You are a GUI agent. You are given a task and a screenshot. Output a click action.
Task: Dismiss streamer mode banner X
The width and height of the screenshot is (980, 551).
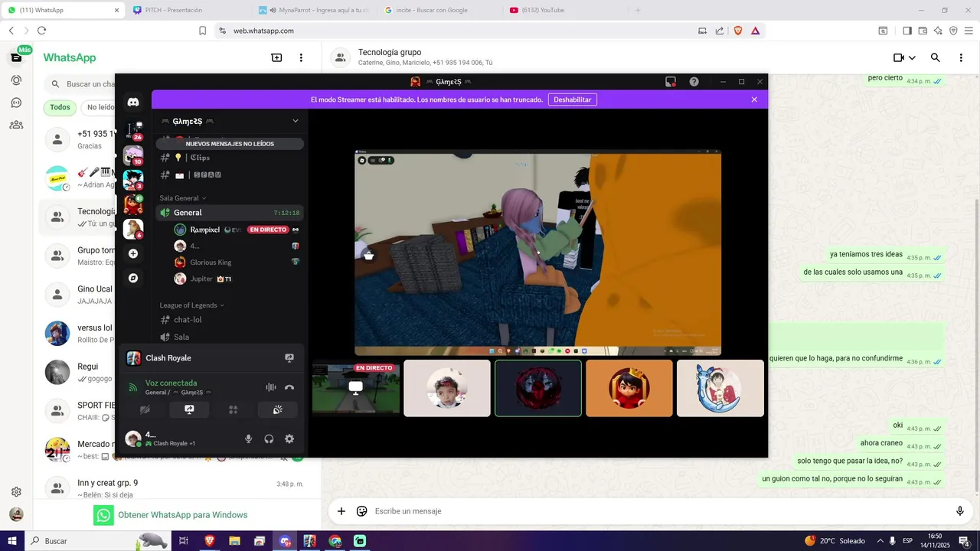(x=754, y=99)
